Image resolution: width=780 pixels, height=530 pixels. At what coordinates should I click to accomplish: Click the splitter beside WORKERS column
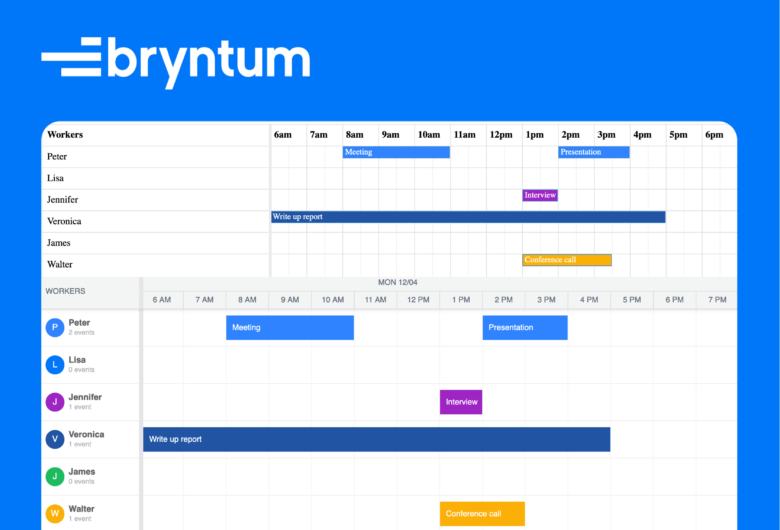tap(141, 404)
